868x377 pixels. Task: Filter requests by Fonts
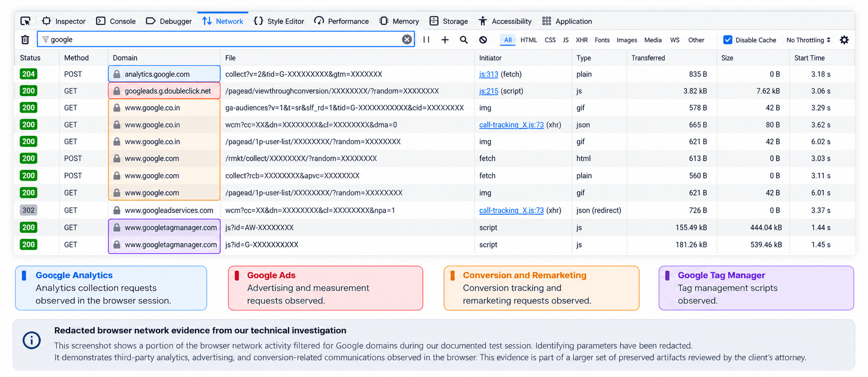point(602,40)
